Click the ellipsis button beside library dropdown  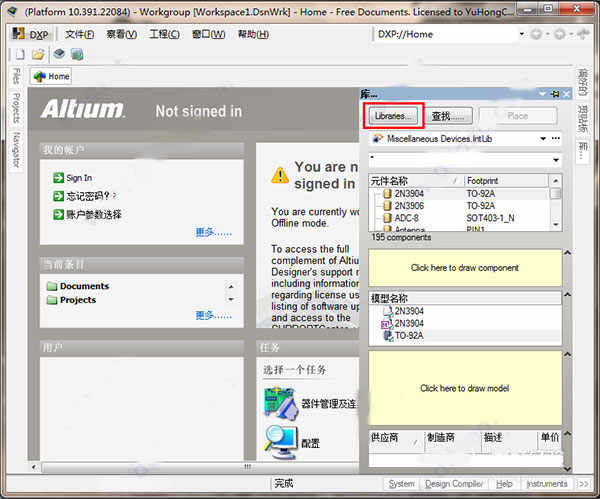point(556,139)
